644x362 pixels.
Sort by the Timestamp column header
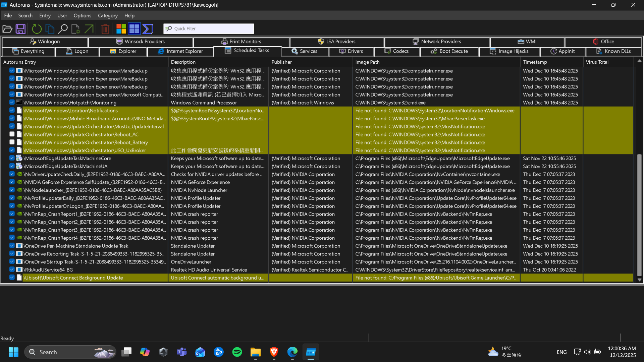click(535, 62)
